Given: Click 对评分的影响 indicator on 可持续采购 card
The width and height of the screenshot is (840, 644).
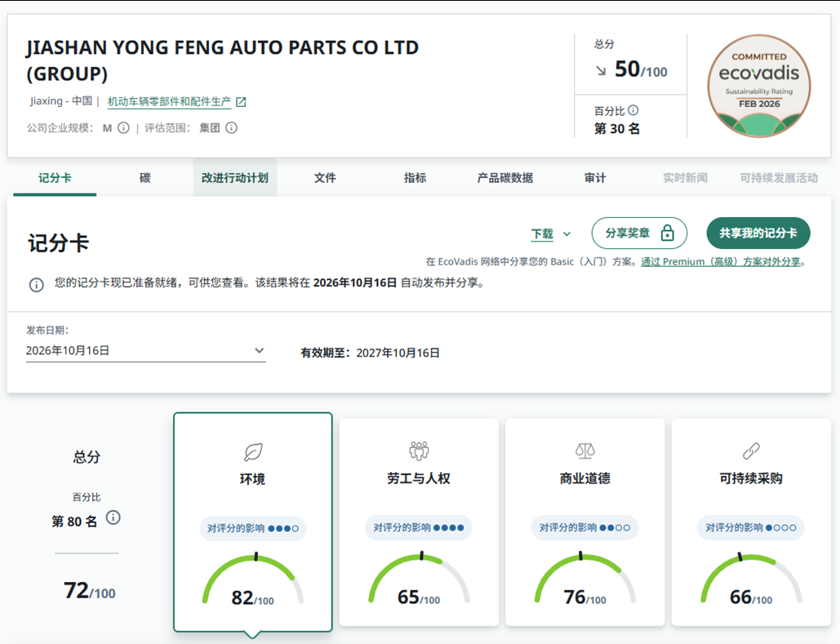Looking at the screenshot, I should (x=751, y=528).
